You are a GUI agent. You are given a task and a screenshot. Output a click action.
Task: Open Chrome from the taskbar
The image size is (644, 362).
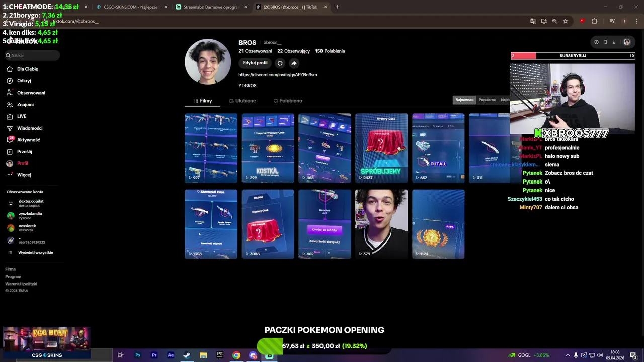click(236, 355)
